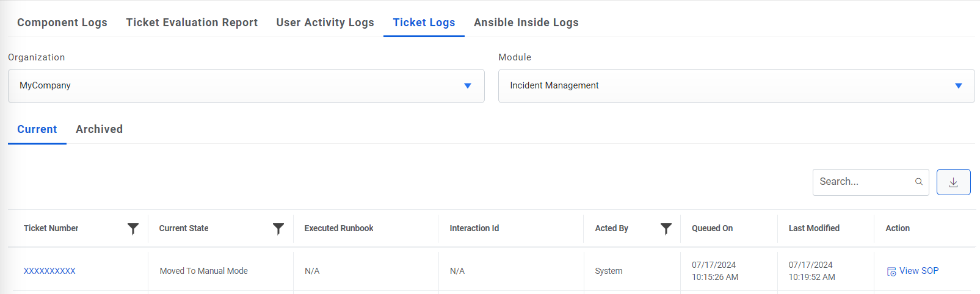980x294 pixels.
Task: Click the Acted By filter icon
Action: tap(666, 229)
